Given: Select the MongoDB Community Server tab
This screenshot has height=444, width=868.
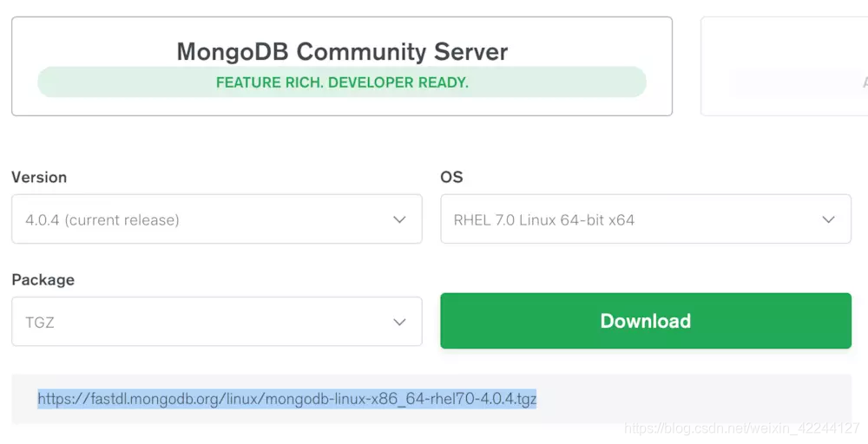Looking at the screenshot, I should tap(342, 67).
